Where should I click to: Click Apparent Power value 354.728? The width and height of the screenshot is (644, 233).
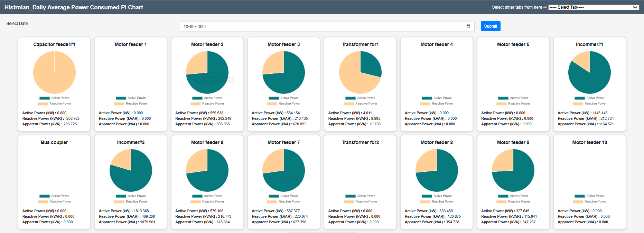tap(452, 222)
